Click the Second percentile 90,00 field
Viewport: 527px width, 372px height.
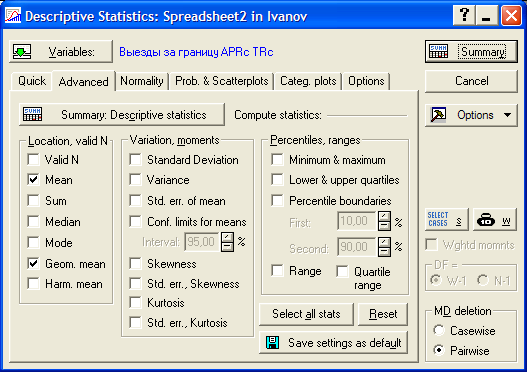click(x=357, y=247)
